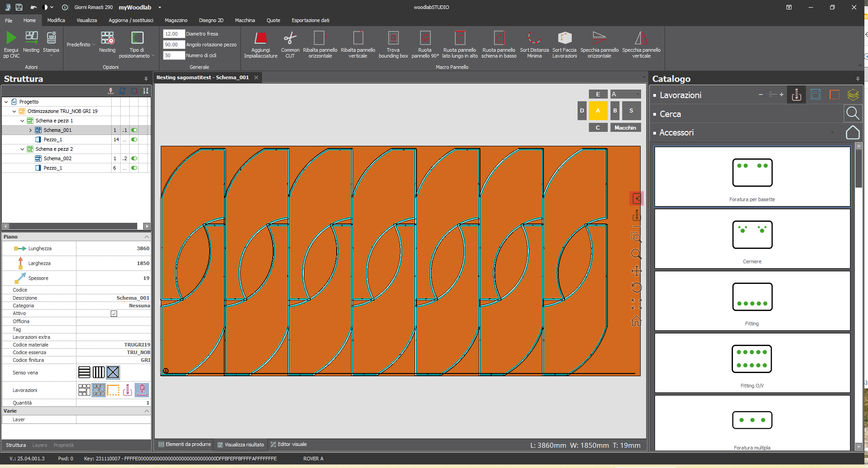Click Specchia pannello verticale
Viewport: 868px width, 468px height.
(641, 44)
